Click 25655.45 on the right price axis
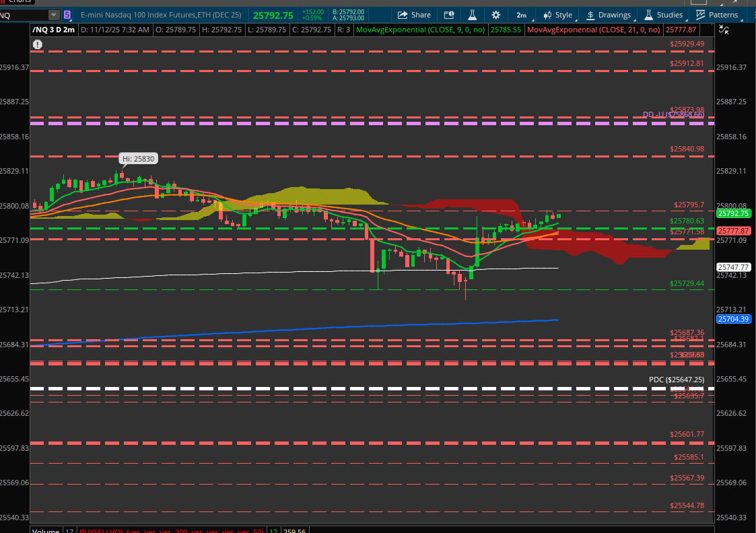The width and height of the screenshot is (756, 533). click(731, 379)
